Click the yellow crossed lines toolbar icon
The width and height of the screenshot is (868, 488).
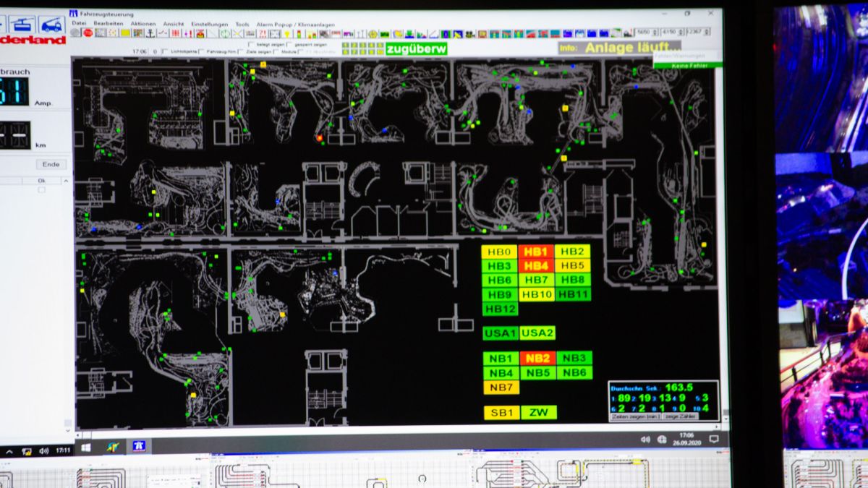tap(237, 33)
